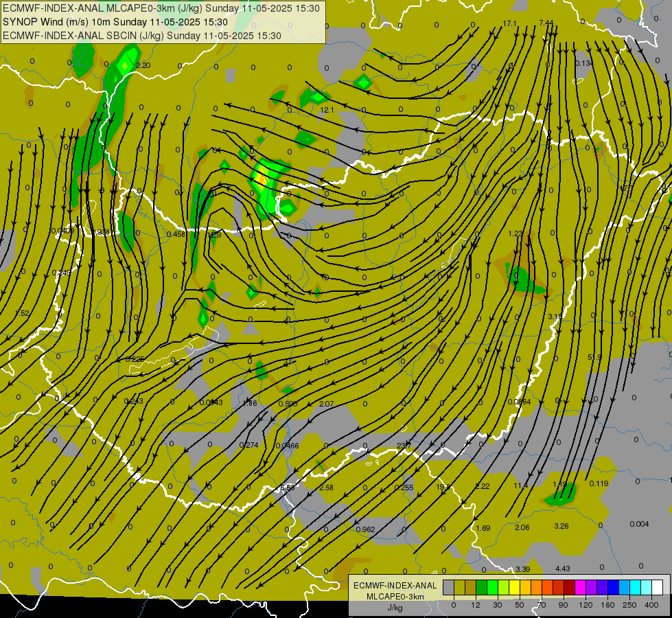
Task: Click the 3.26 value on the map
Action: (561, 526)
